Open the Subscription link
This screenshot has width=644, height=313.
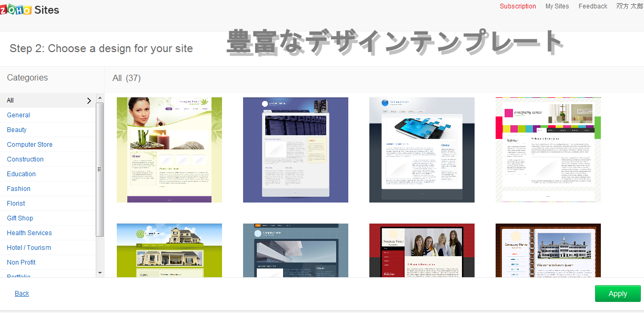(x=518, y=6)
